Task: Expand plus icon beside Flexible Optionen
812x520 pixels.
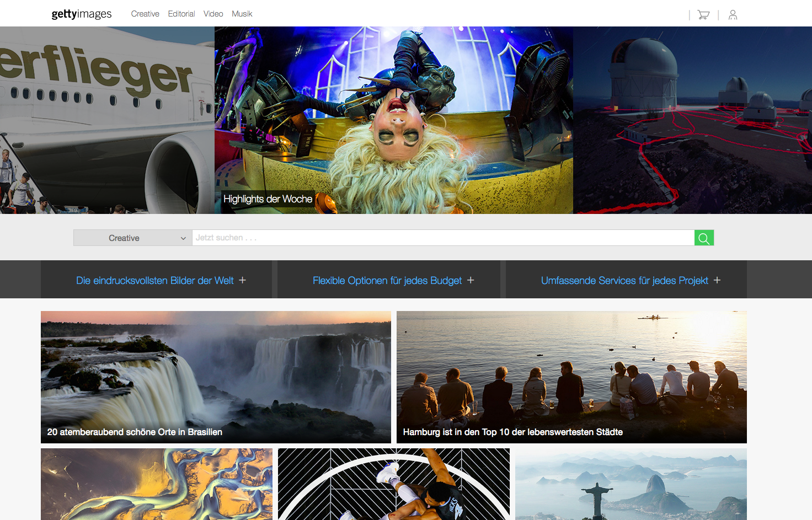Action: (x=471, y=280)
